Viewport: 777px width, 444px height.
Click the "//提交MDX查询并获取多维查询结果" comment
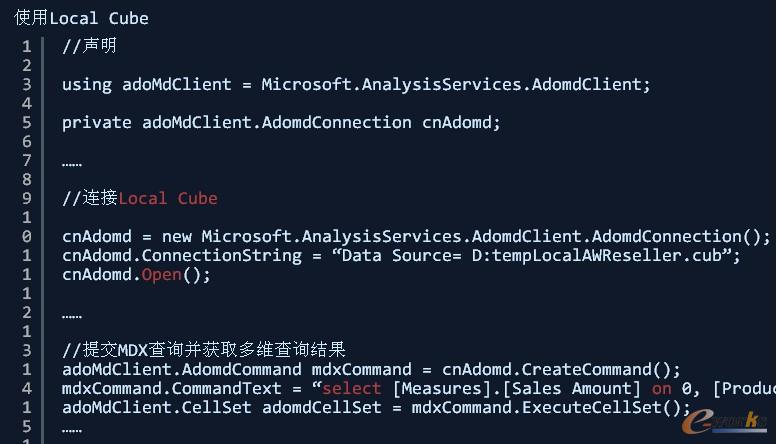click(203, 350)
